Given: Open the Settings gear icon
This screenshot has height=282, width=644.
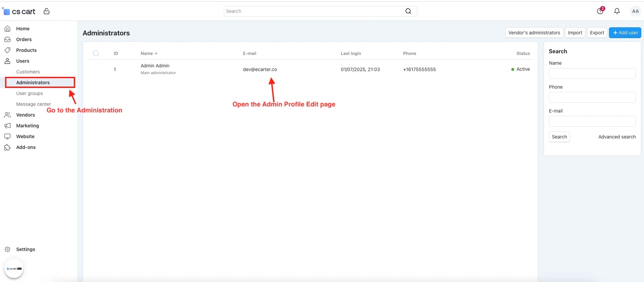Looking at the screenshot, I should [x=7, y=249].
